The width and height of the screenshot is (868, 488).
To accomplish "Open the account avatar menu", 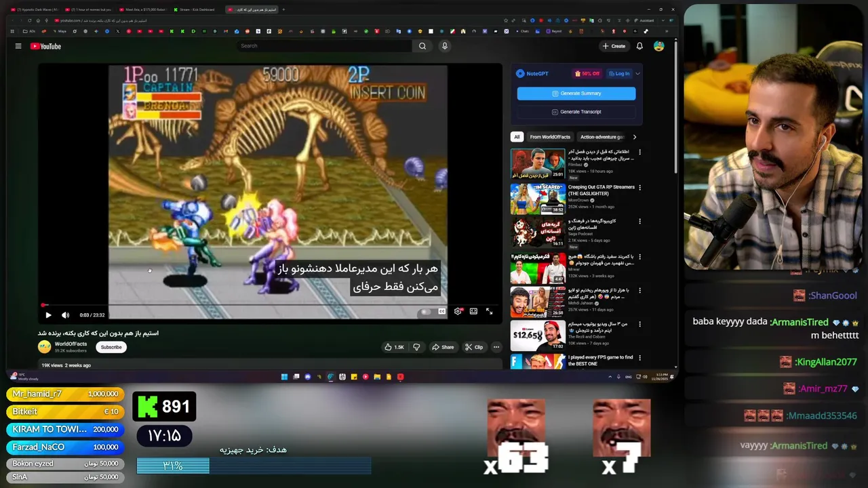I will (x=658, y=46).
